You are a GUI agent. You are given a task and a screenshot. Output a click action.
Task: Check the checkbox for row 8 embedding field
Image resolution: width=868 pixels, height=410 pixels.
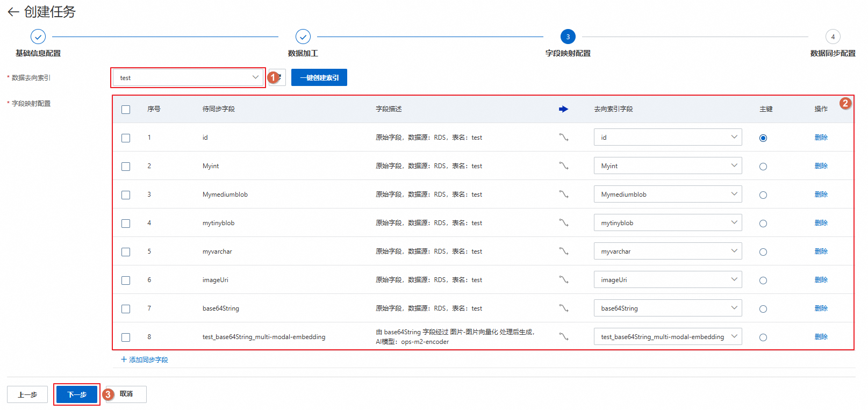[126, 337]
